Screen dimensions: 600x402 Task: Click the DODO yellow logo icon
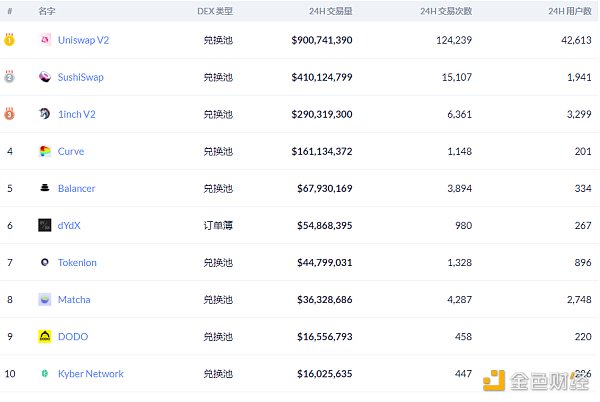[45, 336]
